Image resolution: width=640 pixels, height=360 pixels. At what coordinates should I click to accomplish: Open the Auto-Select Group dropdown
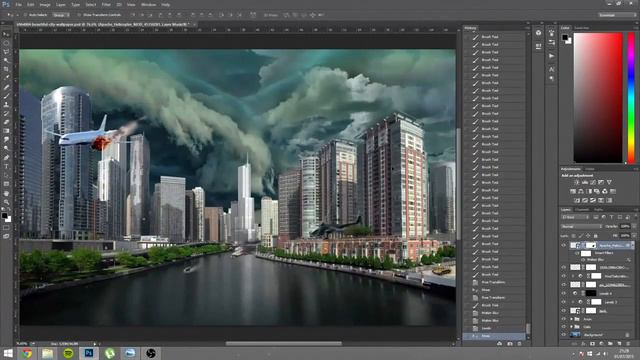61,15
